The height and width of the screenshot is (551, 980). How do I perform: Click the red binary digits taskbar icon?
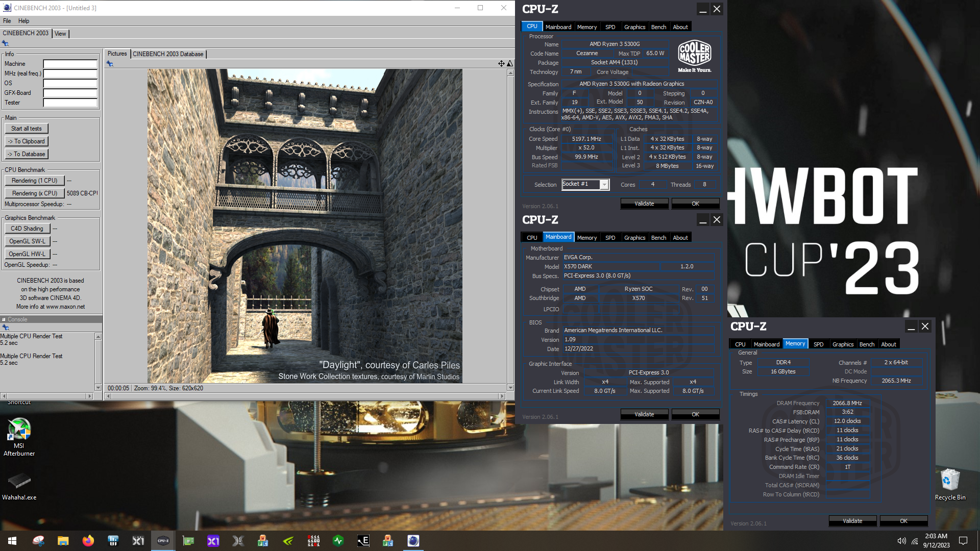point(313,541)
